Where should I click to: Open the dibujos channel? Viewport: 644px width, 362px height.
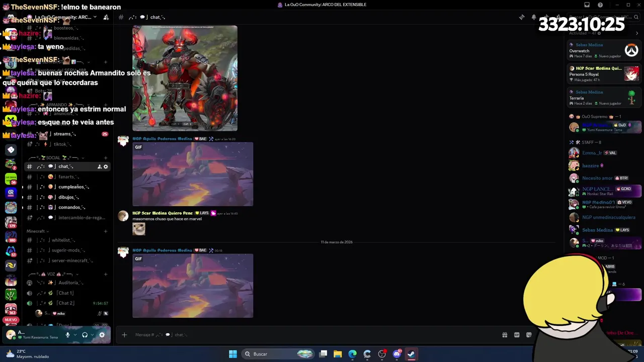(67, 197)
